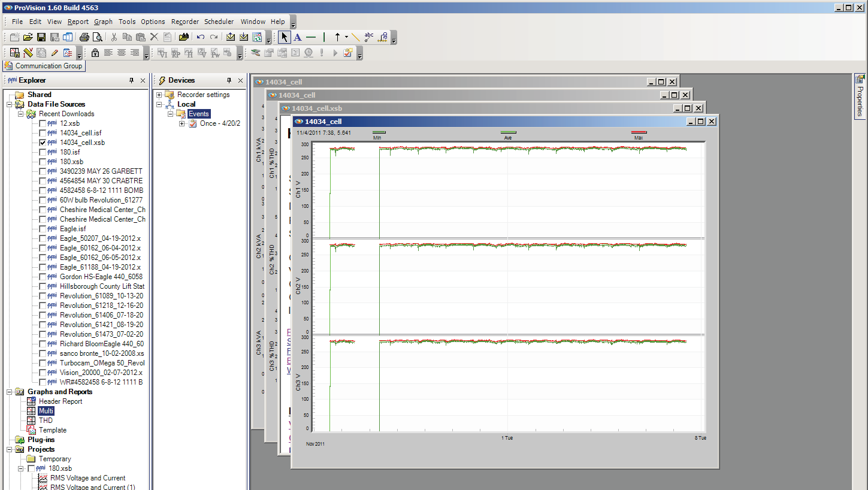Image resolution: width=868 pixels, height=490 pixels.
Task: Select the Line drawing tool
Action: [356, 37]
